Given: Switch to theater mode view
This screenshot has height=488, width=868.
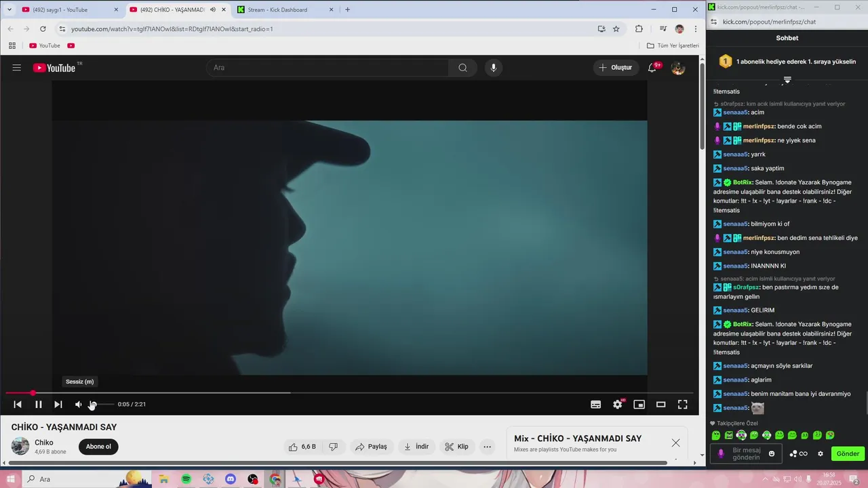Looking at the screenshot, I should point(660,405).
